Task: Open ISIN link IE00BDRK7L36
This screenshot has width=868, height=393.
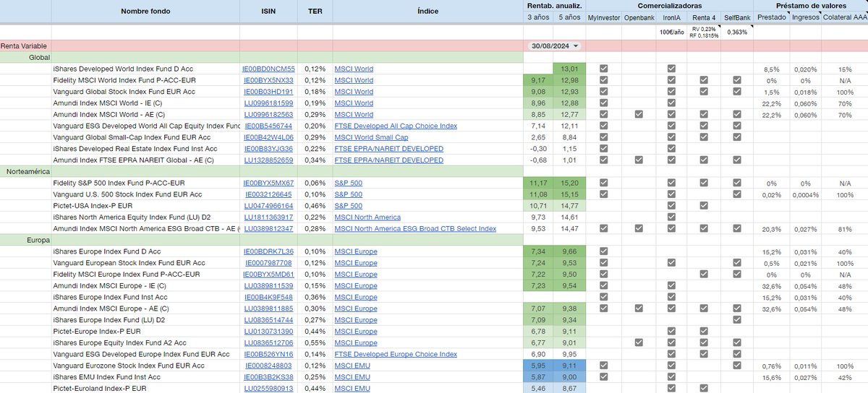Action: tap(268, 251)
